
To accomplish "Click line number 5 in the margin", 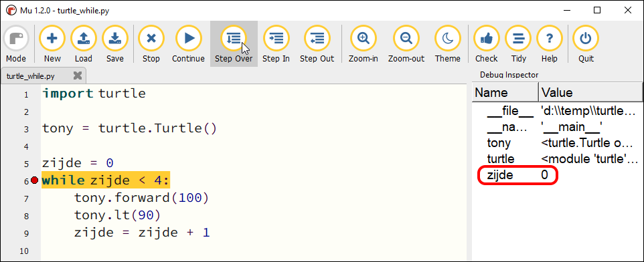I will (26, 164).
